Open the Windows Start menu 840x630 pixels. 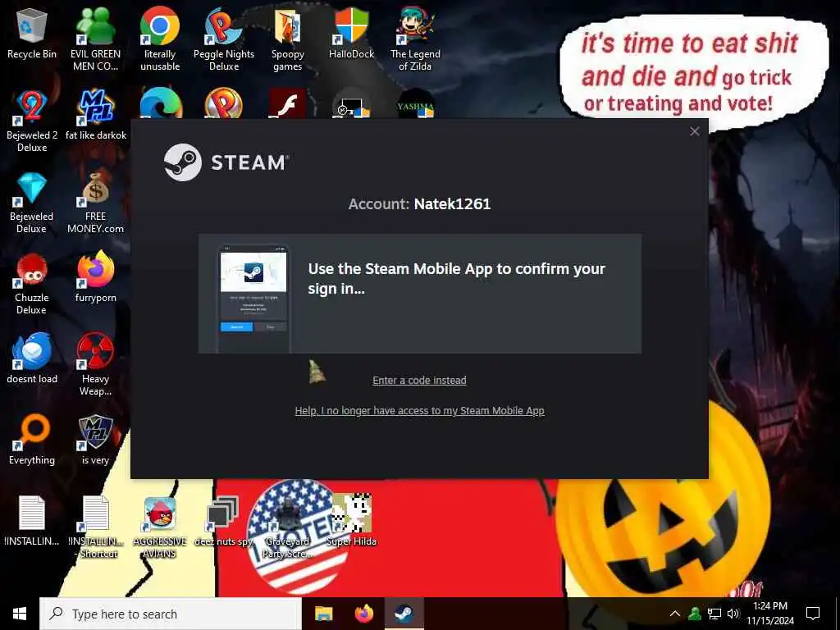pos(20,614)
